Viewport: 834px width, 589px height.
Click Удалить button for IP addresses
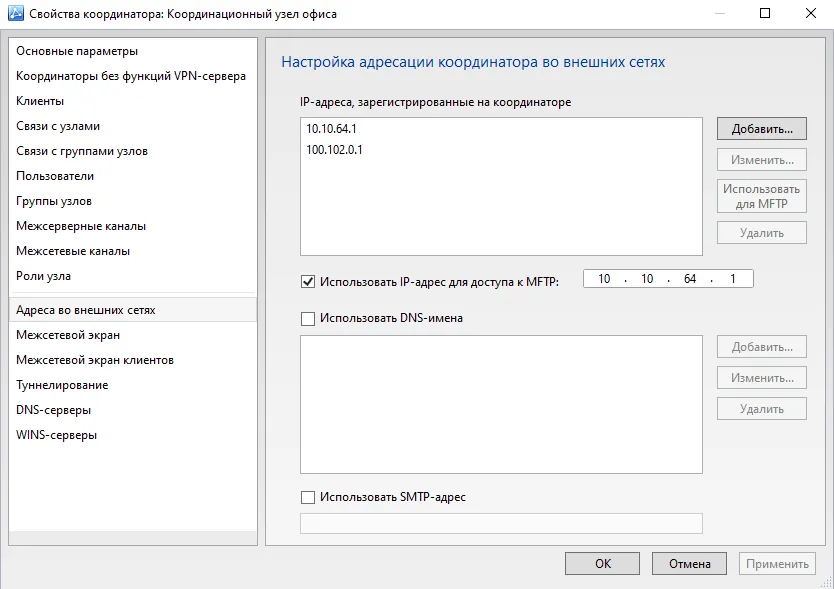[762, 233]
